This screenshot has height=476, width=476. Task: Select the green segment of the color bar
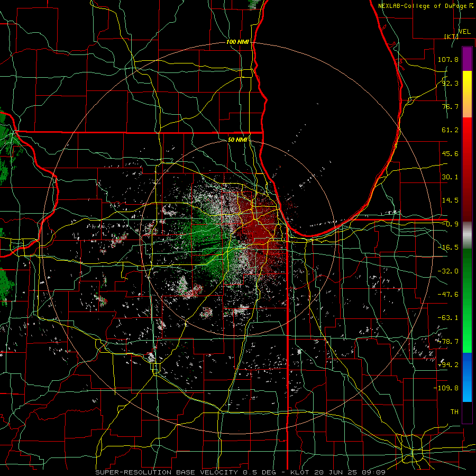pyautogui.click(x=467, y=300)
